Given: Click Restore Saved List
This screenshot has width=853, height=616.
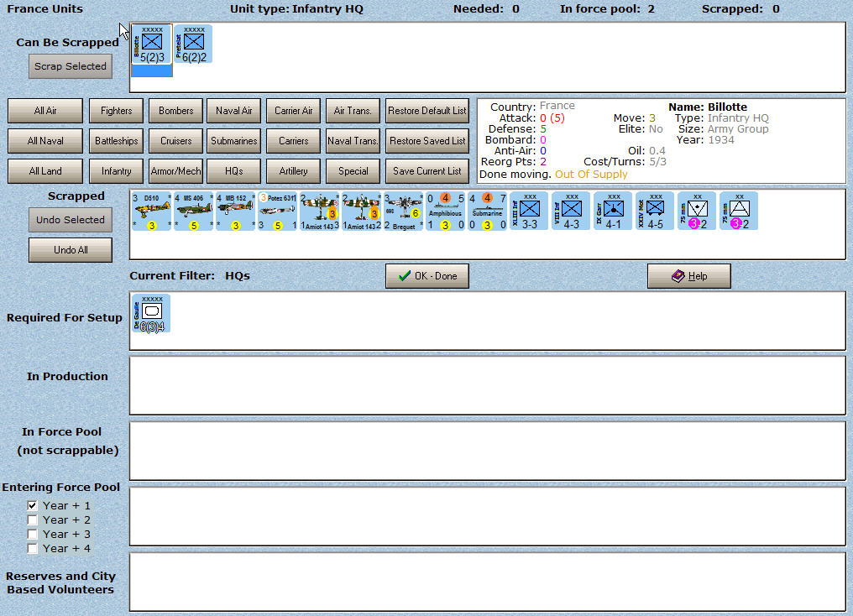Looking at the screenshot, I should point(427,141).
